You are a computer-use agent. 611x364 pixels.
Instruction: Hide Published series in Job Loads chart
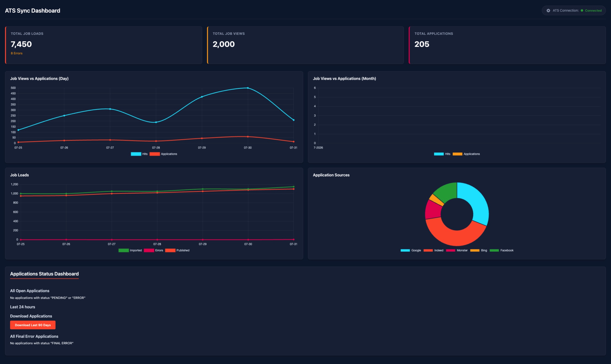pos(177,251)
